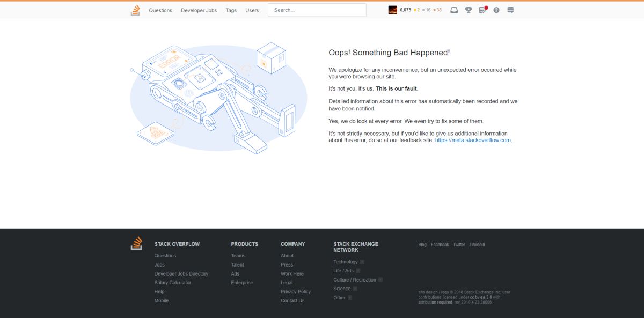Open Blog link in footer
The width and height of the screenshot is (644, 318).
click(x=422, y=245)
